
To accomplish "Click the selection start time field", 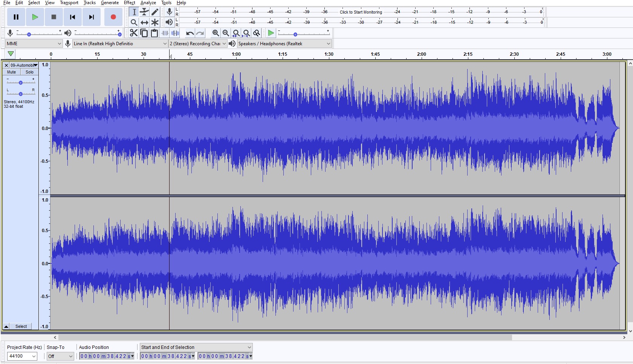I will pyautogui.click(x=168, y=356).
